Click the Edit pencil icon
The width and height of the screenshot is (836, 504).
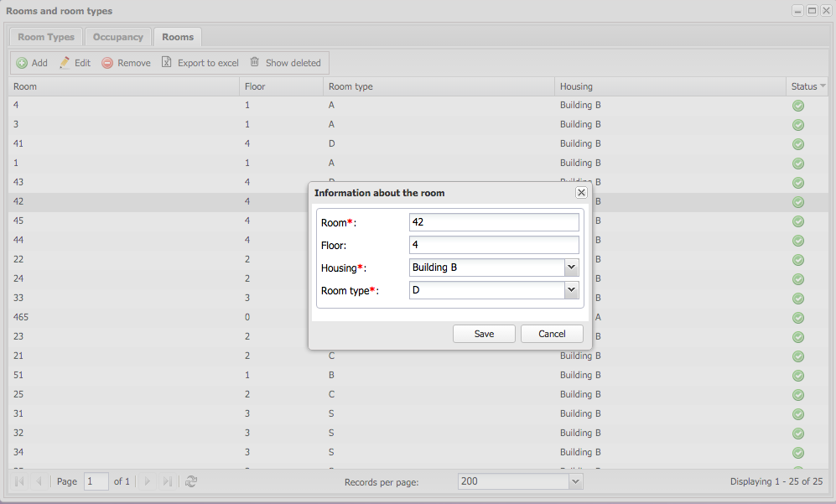coord(65,62)
